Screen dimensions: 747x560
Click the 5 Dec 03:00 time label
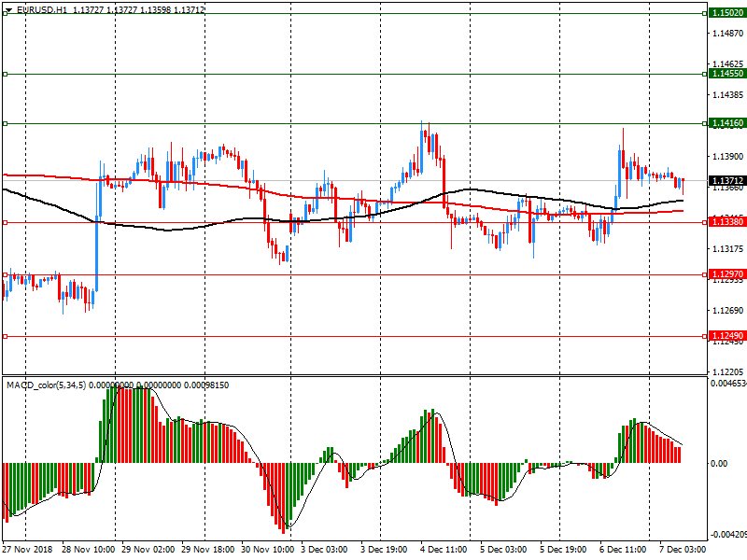[x=503, y=549]
